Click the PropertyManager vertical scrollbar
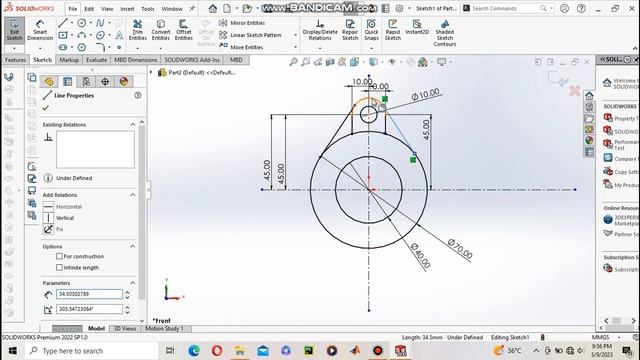This screenshot has height=360, width=640. pyautogui.click(x=142, y=212)
